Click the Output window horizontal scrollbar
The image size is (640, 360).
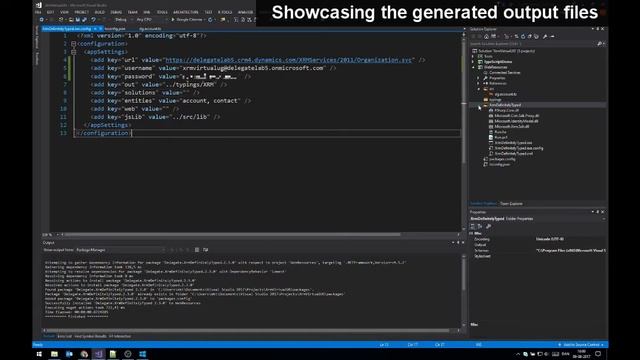coord(248,330)
